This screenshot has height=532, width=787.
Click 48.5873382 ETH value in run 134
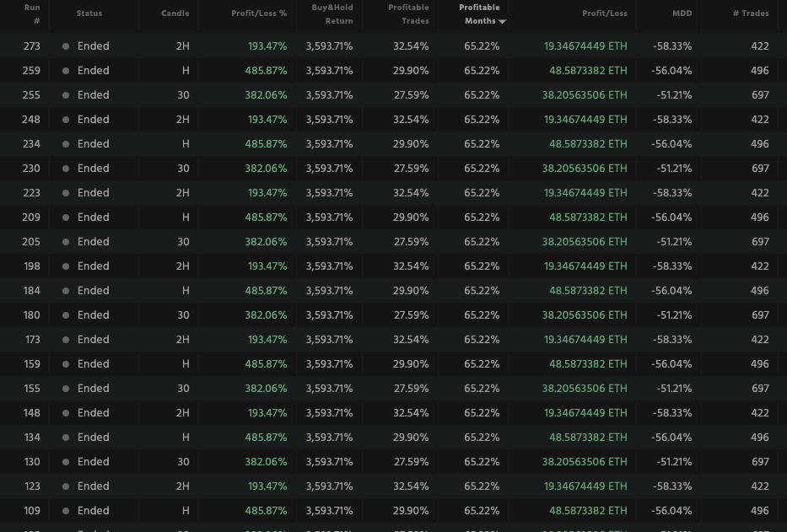588,438
